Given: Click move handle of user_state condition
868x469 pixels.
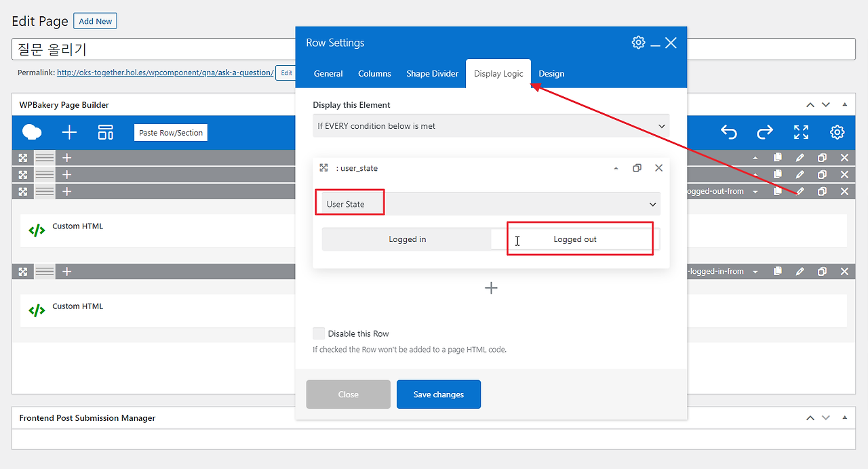Looking at the screenshot, I should click(324, 168).
